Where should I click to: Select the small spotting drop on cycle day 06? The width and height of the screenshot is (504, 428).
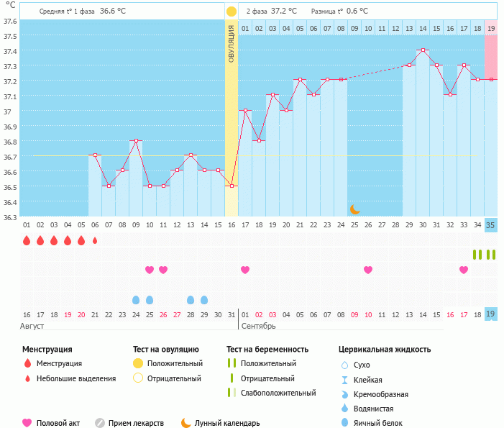pyautogui.click(x=95, y=241)
